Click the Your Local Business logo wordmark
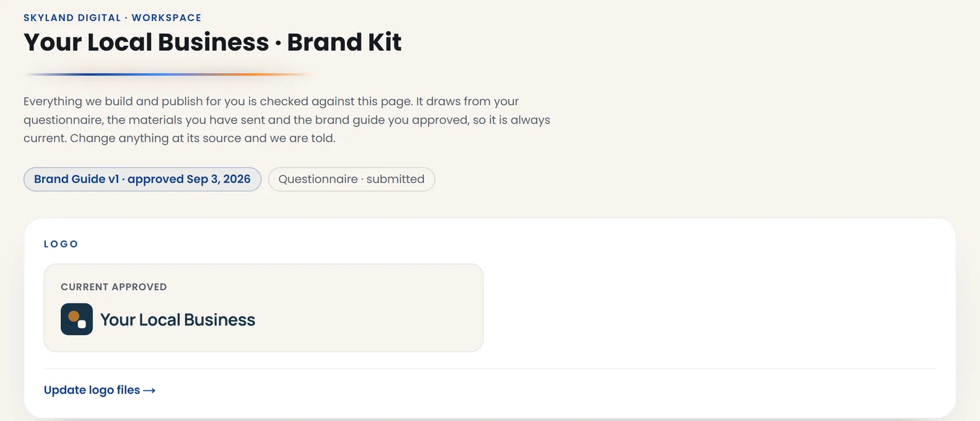This screenshot has height=421, width=980. [x=178, y=320]
